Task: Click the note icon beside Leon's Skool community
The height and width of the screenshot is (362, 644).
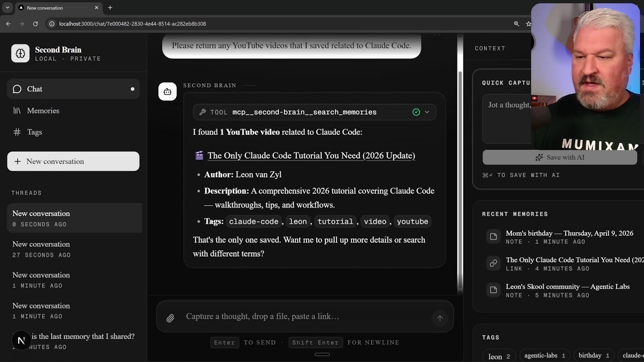Action: coord(494,290)
